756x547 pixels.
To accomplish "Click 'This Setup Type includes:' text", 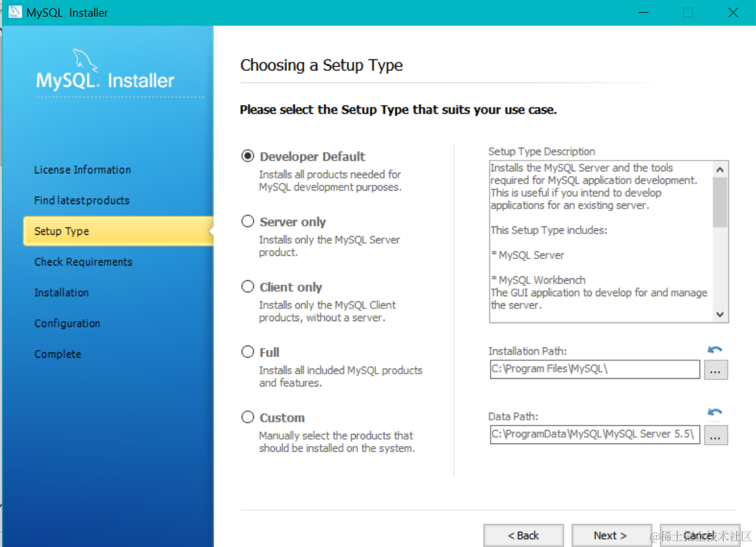I will click(x=549, y=230).
